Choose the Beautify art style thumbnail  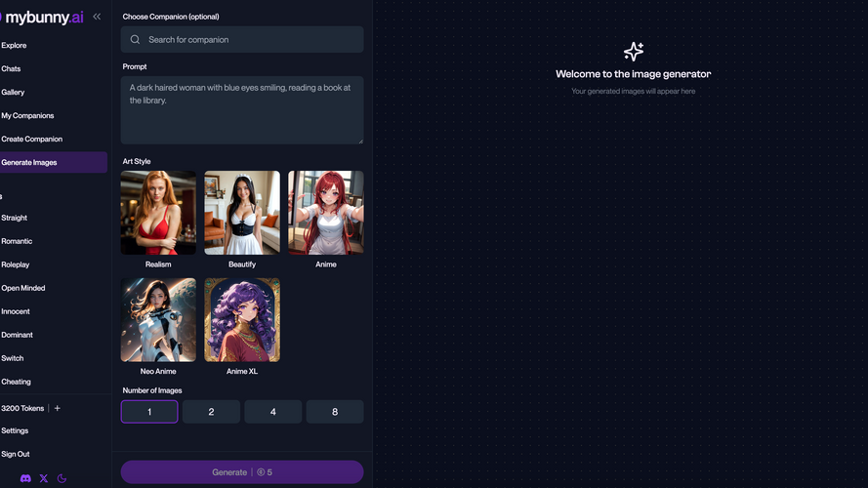(x=242, y=213)
